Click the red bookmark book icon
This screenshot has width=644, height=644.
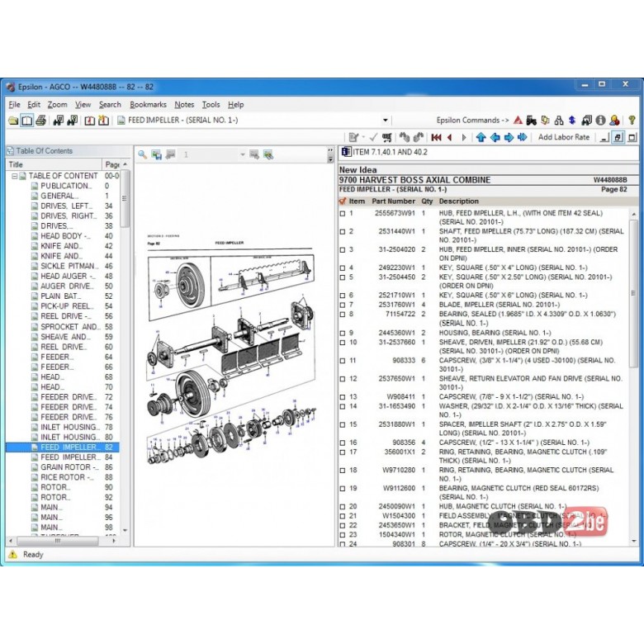[x=89, y=121]
